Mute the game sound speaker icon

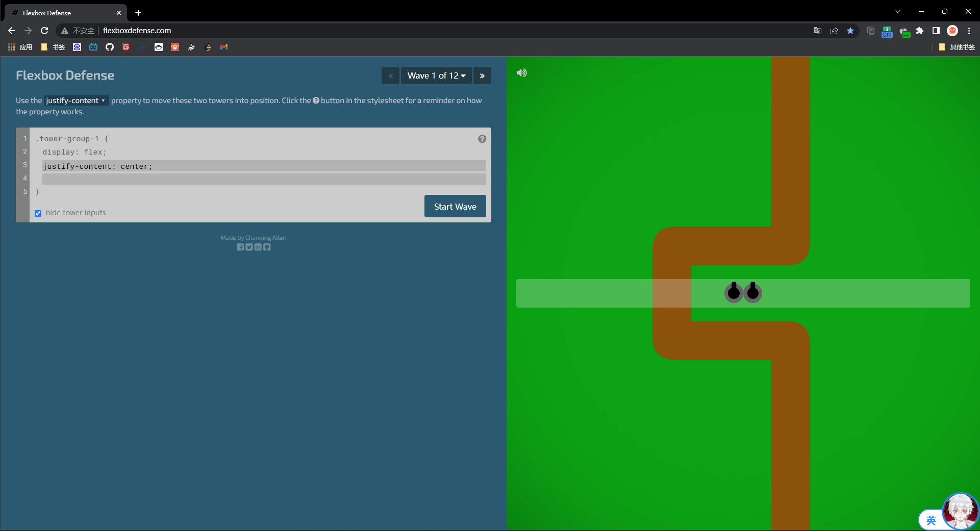(x=521, y=73)
